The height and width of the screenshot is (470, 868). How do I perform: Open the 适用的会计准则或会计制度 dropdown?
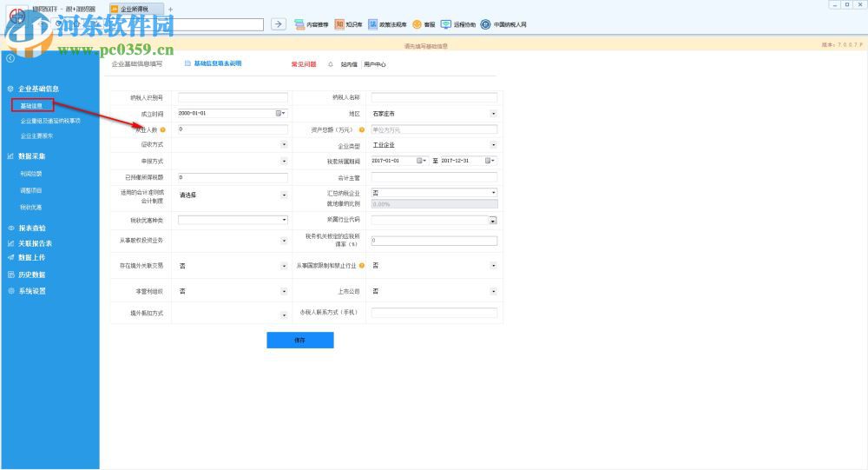(x=233, y=195)
